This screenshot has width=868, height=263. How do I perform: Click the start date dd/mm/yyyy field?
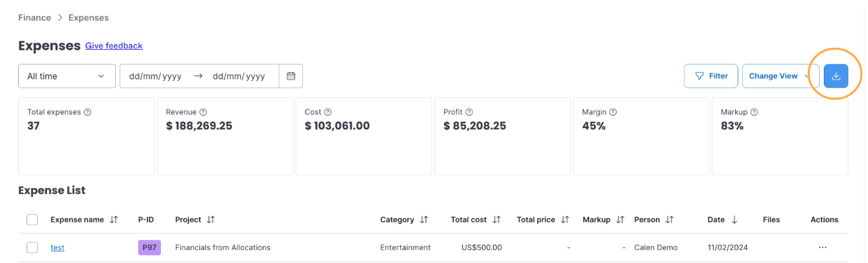[155, 76]
